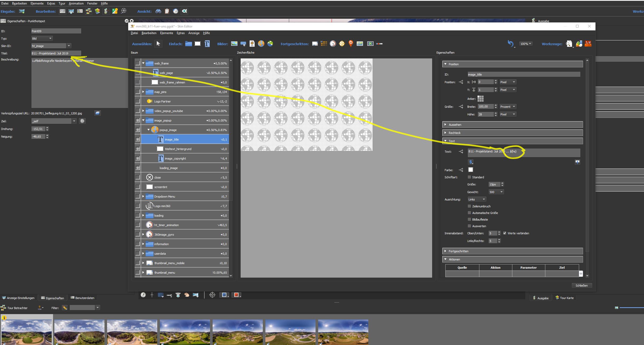The width and height of the screenshot is (644, 345).
Task: Open the blue color swatch dropdown in viewer toolbar
Action: click(x=225, y=295)
